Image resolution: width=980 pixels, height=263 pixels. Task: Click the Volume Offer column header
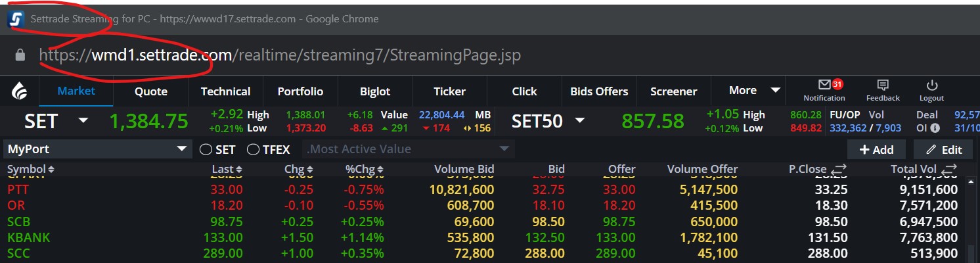coord(702,170)
